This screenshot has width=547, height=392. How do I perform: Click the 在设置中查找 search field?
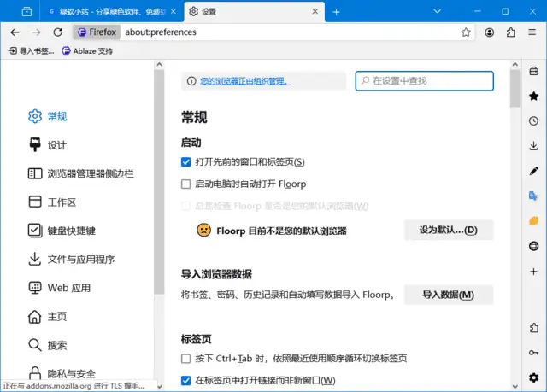[x=425, y=80]
